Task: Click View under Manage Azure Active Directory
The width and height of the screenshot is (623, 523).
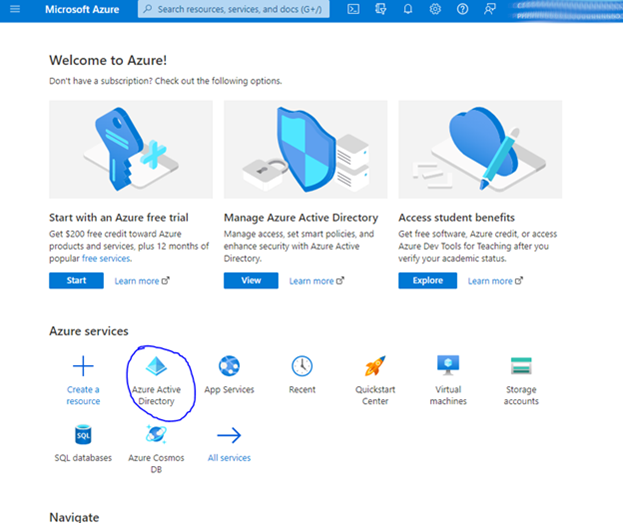Action: 251,281
